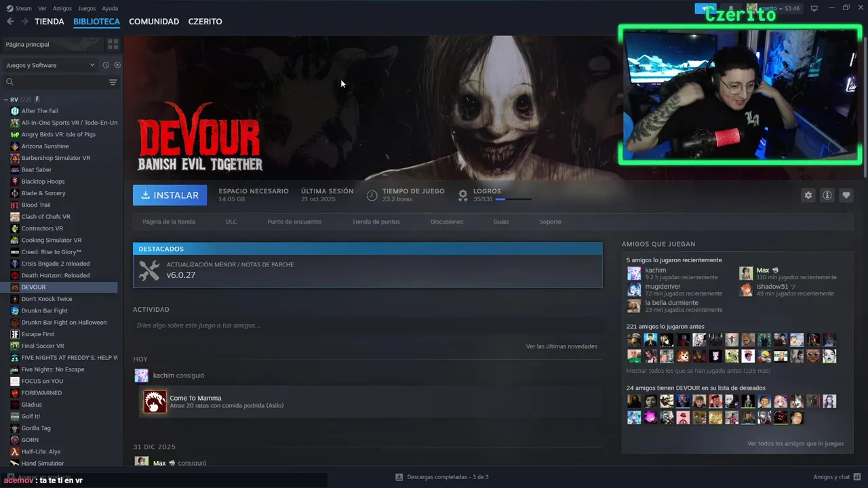Image resolution: width=868 pixels, height=488 pixels.
Task: Open the Guías link
Action: [x=501, y=222]
